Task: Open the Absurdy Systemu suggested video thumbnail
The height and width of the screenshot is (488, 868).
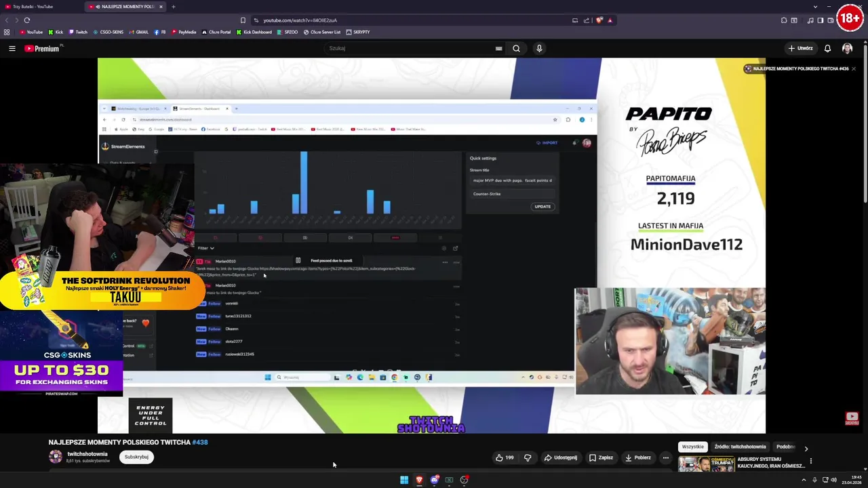Action: (x=706, y=464)
